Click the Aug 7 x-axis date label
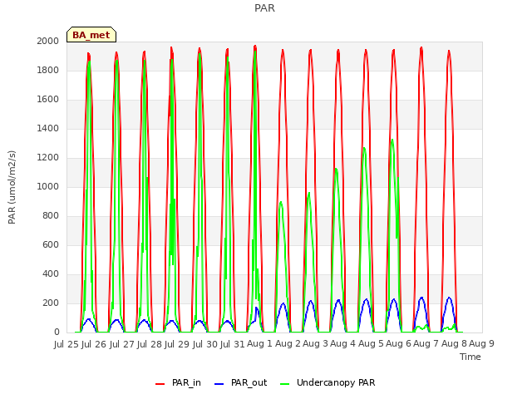 coord(426,344)
